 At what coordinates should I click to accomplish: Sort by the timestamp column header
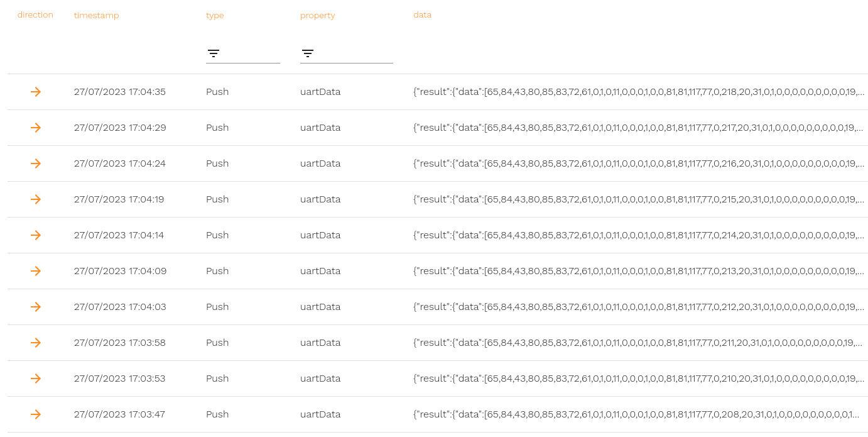(96, 16)
